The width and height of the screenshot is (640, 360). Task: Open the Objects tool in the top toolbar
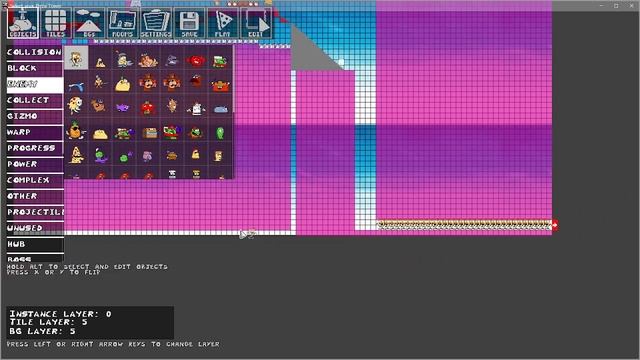23,23
